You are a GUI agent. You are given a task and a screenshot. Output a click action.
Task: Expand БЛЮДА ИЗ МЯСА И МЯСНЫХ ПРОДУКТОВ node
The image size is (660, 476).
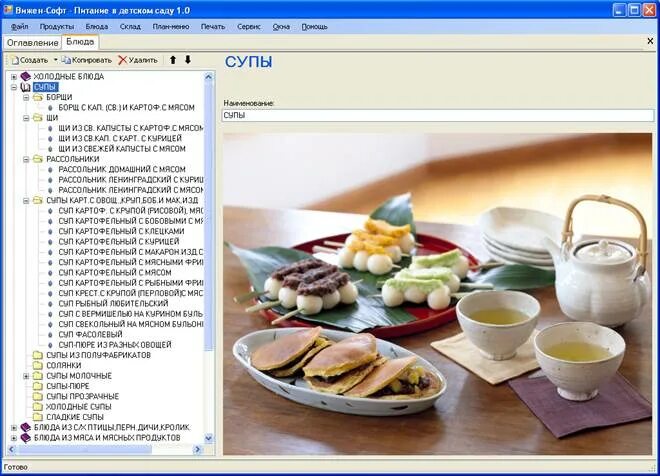(x=14, y=438)
